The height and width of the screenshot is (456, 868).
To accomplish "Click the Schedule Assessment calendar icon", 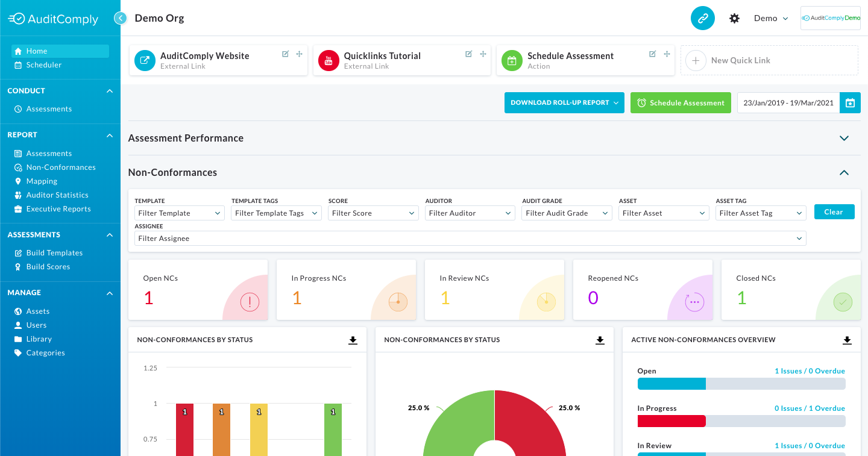I will pos(512,60).
